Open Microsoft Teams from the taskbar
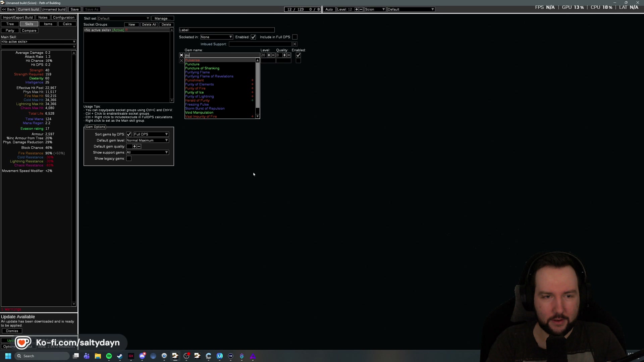644x362 pixels. tap(87, 356)
